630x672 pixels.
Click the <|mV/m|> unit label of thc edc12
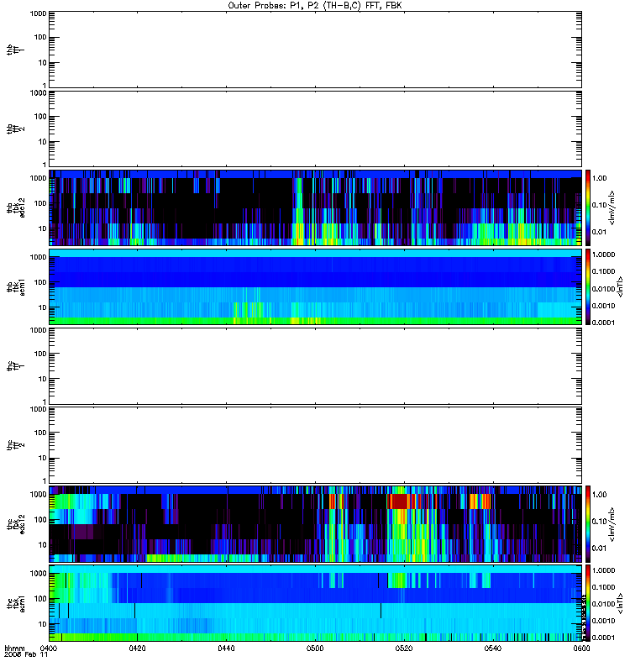pos(612,524)
